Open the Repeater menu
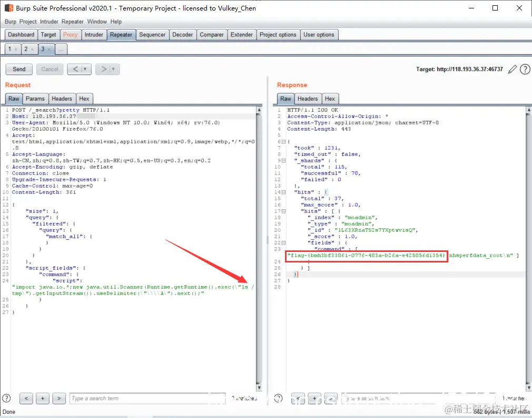The height and width of the screenshot is (418, 532). [72, 22]
